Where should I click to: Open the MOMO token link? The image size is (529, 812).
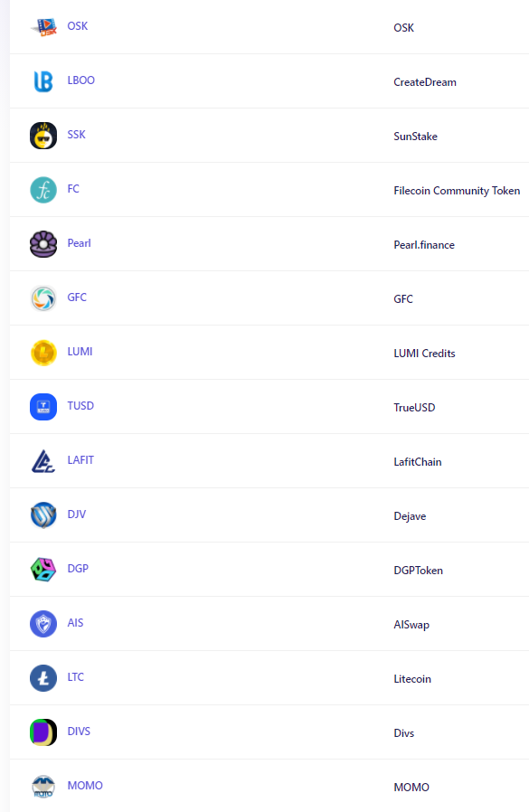pyautogui.click(x=85, y=786)
